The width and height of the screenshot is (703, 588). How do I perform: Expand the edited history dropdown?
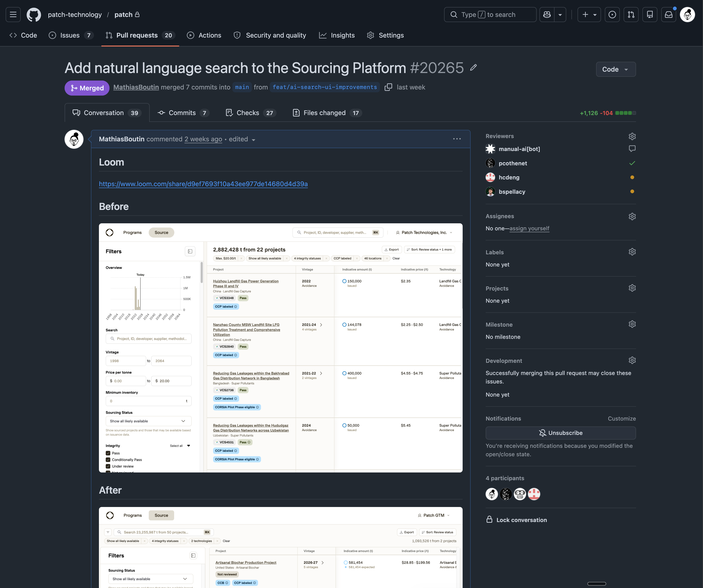click(x=242, y=139)
